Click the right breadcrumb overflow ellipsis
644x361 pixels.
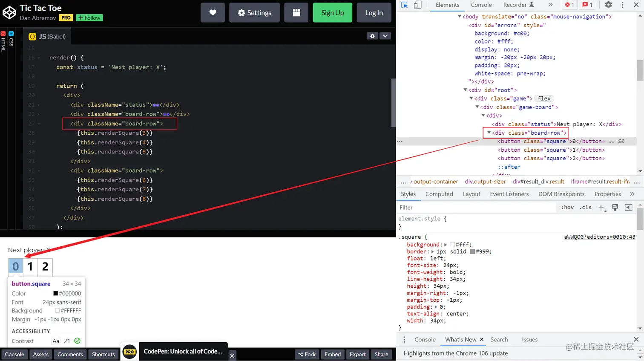coord(637,182)
